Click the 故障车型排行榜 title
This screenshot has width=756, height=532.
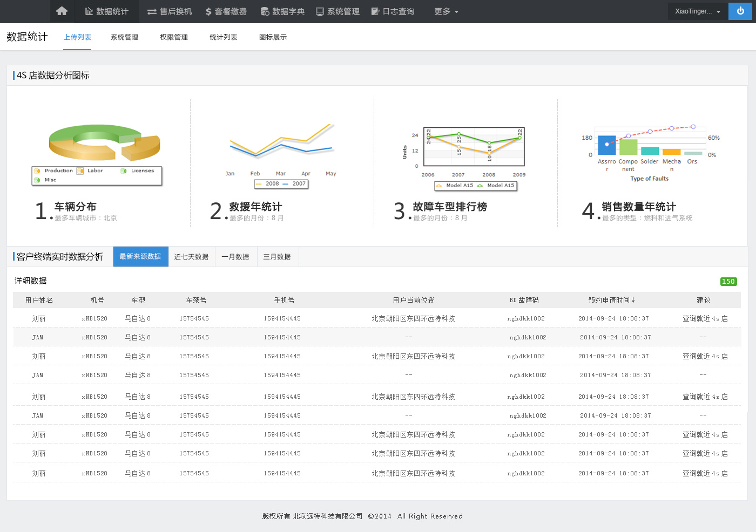point(450,207)
